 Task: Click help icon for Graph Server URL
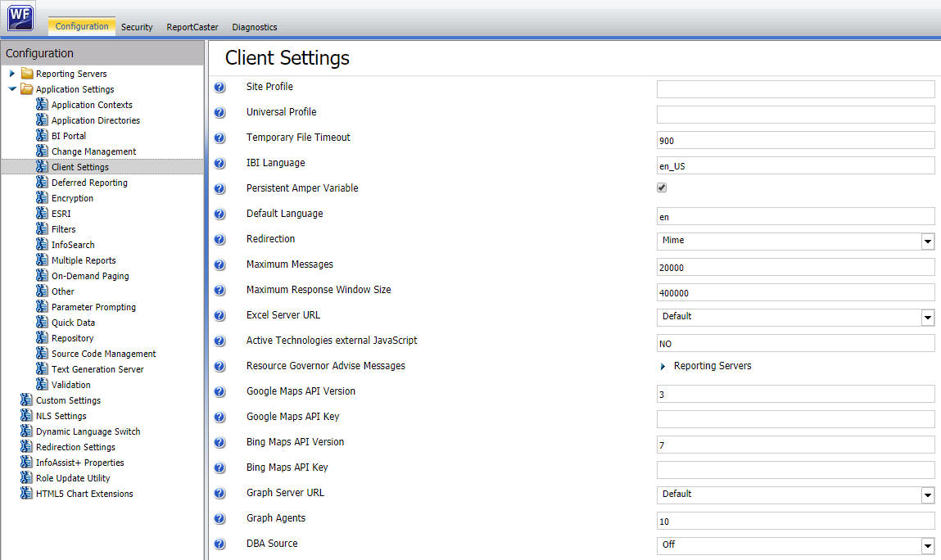coord(220,494)
